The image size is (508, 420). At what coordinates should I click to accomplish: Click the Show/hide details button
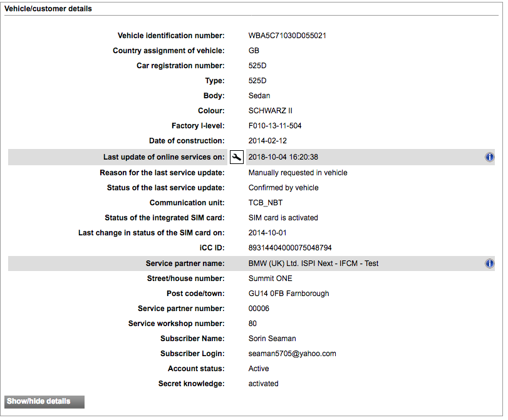click(x=44, y=402)
